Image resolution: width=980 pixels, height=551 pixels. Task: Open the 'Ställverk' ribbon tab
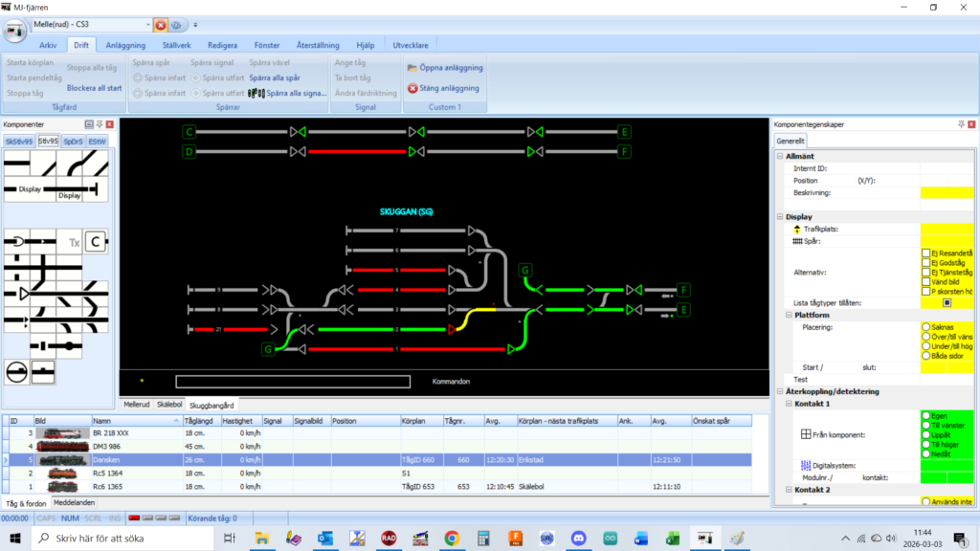[x=178, y=45]
